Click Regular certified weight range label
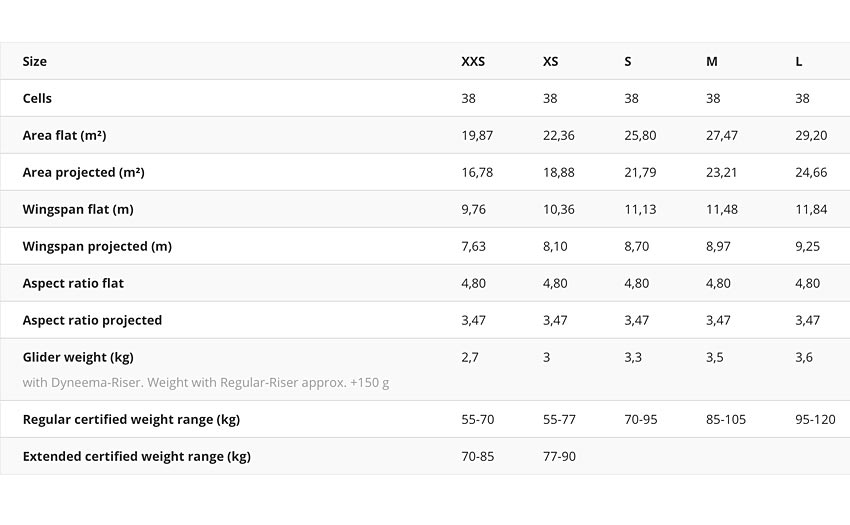Screen dimensions: 850x525 pyautogui.click(x=131, y=419)
